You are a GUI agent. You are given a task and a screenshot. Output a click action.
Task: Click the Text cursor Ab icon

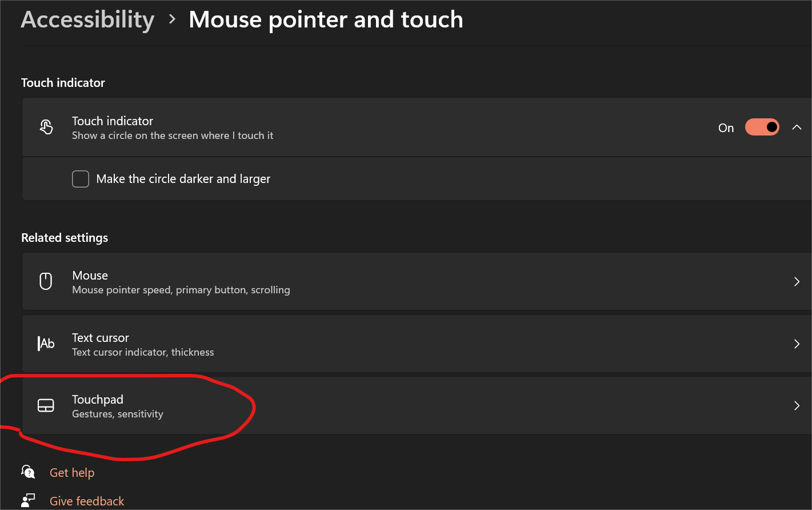[x=46, y=344]
